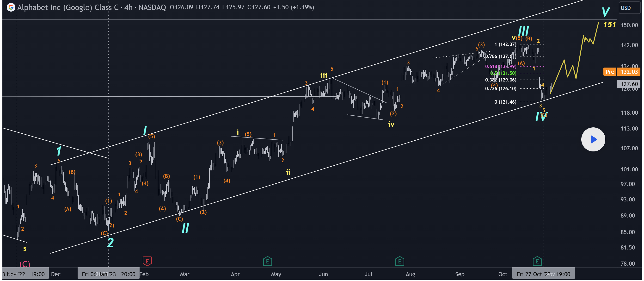Select the cyan wave III label
The image size is (644, 281).
pos(523,31)
